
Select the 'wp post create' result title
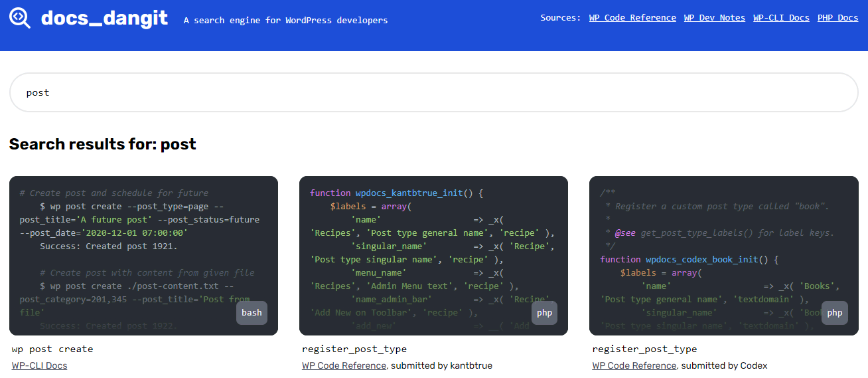[x=52, y=349]
